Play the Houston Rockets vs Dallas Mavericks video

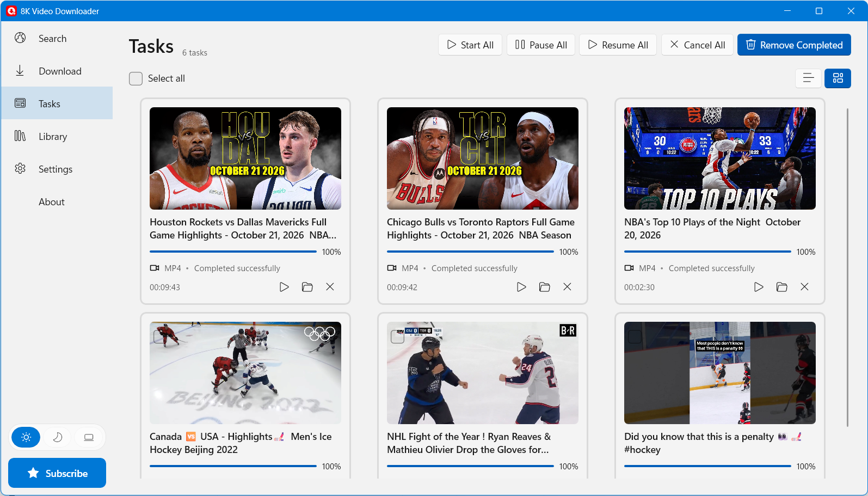[284, 287]
